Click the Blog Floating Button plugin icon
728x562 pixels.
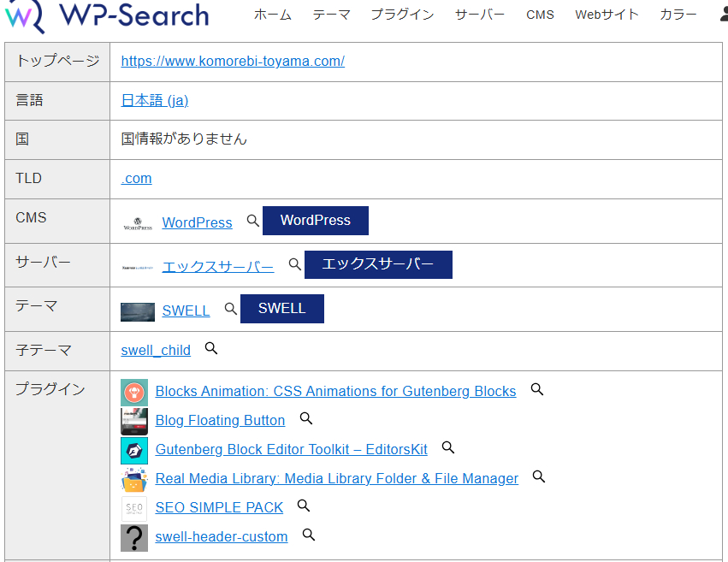click(x=134, y=422)
